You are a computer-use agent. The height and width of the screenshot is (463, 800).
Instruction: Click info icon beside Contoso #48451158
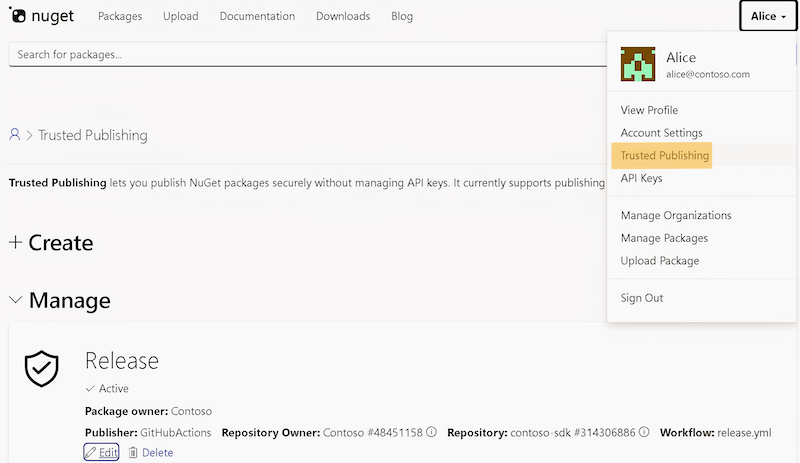432,433
